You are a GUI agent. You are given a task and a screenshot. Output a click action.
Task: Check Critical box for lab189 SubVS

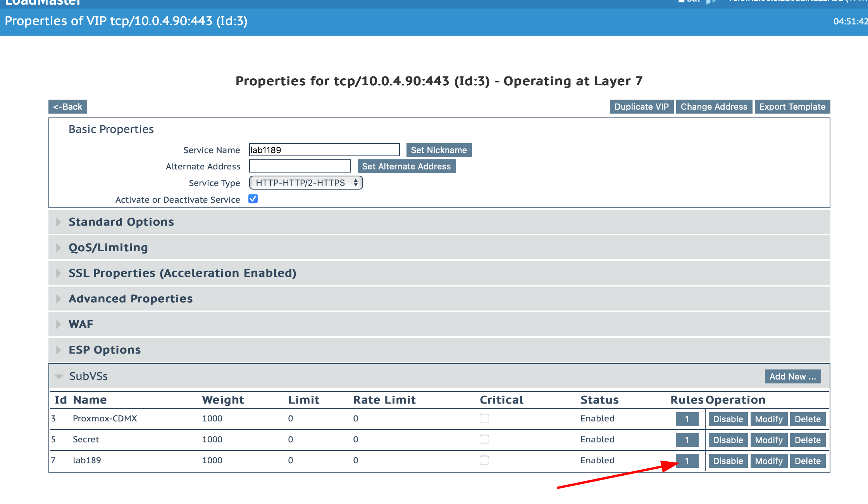click(x=484, y=460)
